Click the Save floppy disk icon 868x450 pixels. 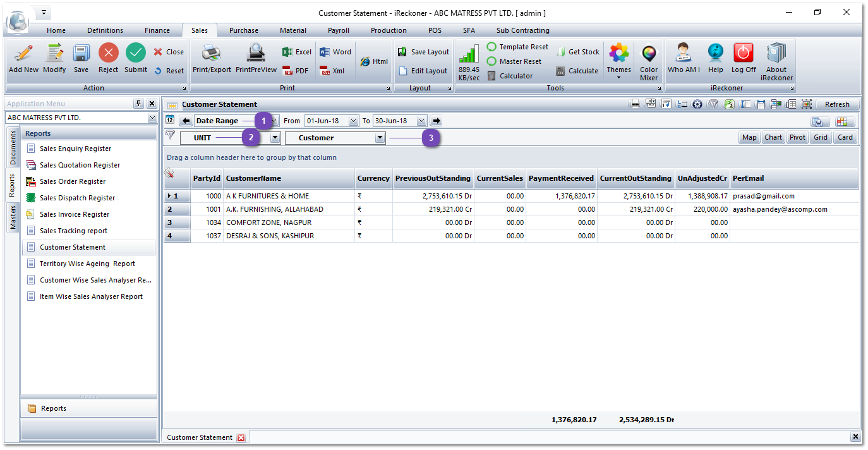click(x=81, y=54)
